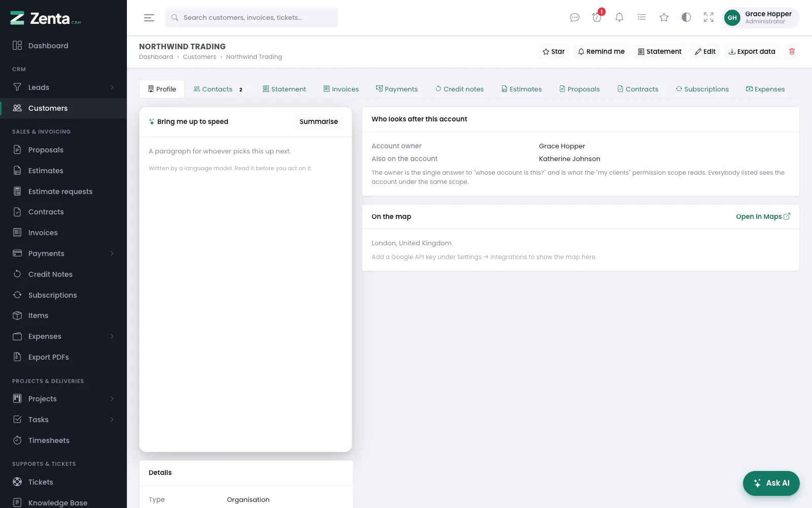Click Export data button
812x508 pixels.
[x=752, y=51]
